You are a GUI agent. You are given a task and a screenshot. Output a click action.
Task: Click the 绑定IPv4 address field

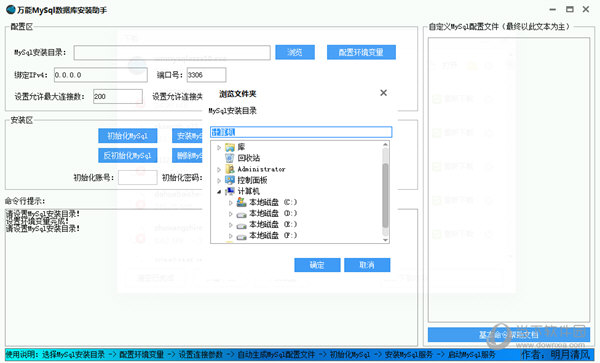[101, 75]
